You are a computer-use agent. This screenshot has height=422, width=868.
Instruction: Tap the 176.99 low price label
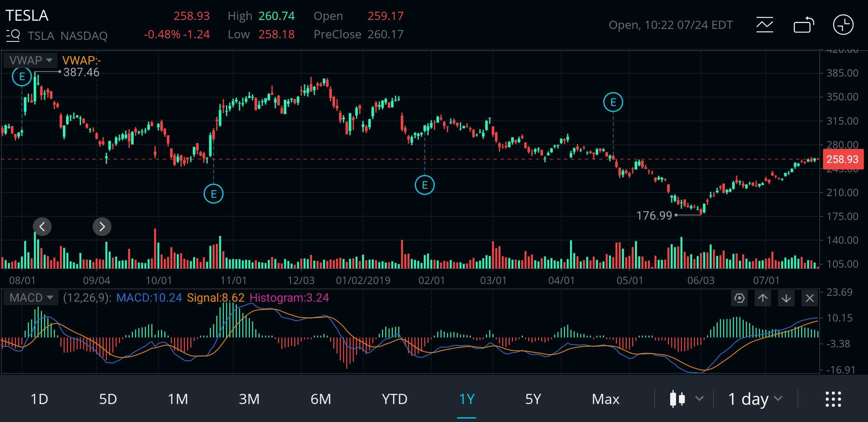654,215
